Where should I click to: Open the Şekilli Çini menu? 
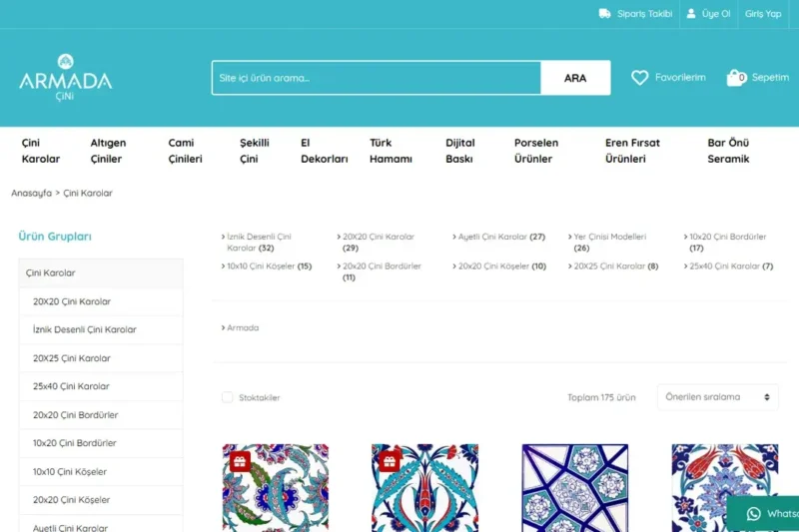255,151
